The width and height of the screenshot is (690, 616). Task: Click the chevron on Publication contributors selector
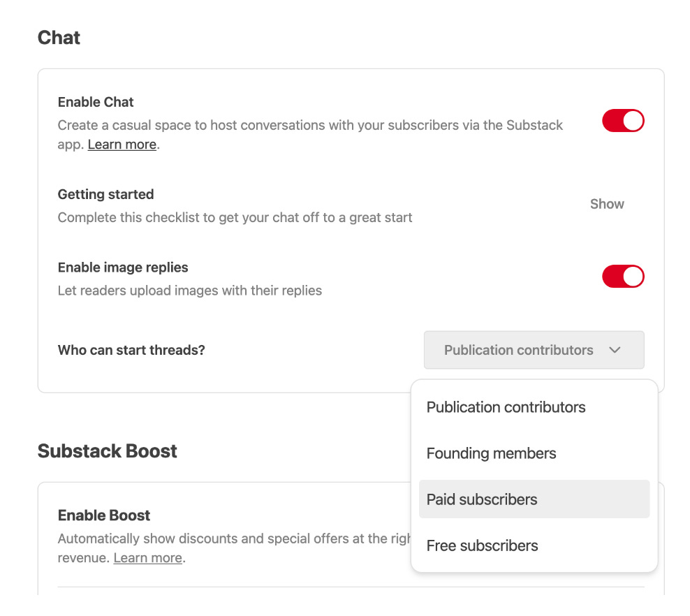(614, 350)
